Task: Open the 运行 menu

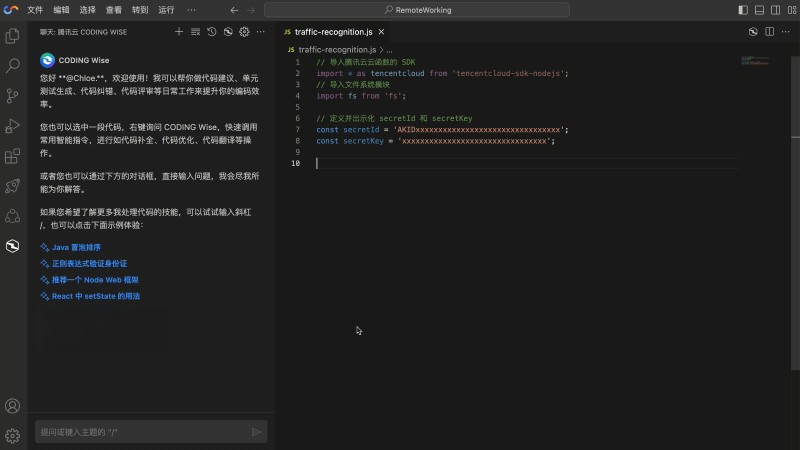Action: coord(166,10)
